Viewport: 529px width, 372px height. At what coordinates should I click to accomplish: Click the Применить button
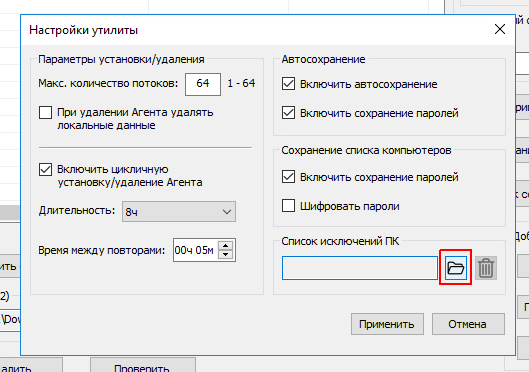(x=387, y=324)
